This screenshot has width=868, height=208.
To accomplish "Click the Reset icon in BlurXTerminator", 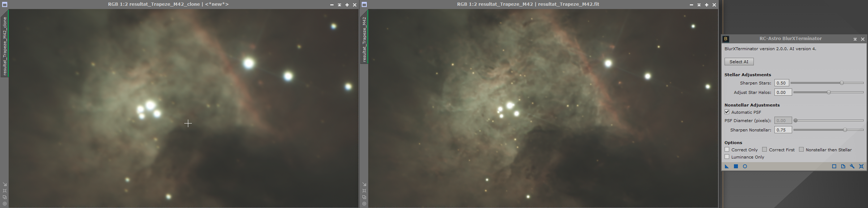I will (861, 166).
